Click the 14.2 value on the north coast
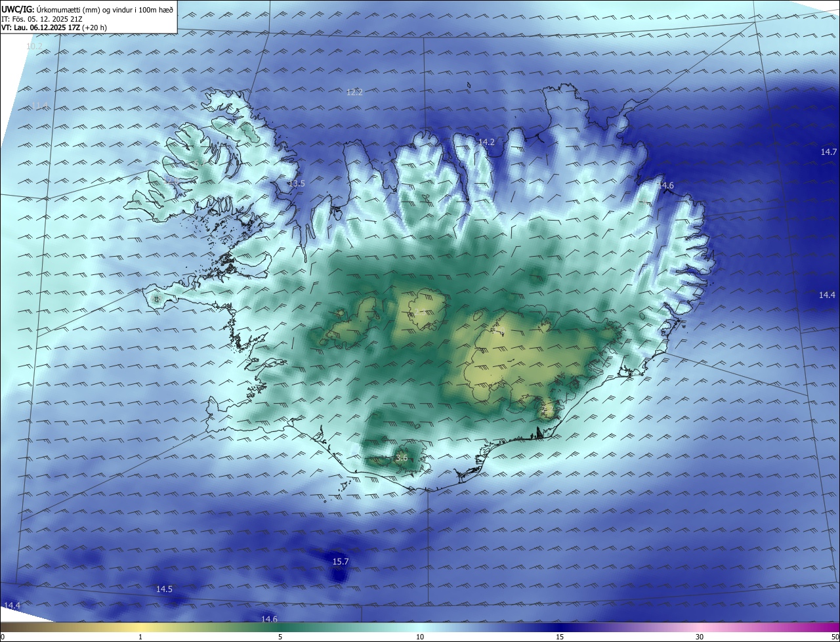This screenshot has width=840, height=642. pos(486,142)
